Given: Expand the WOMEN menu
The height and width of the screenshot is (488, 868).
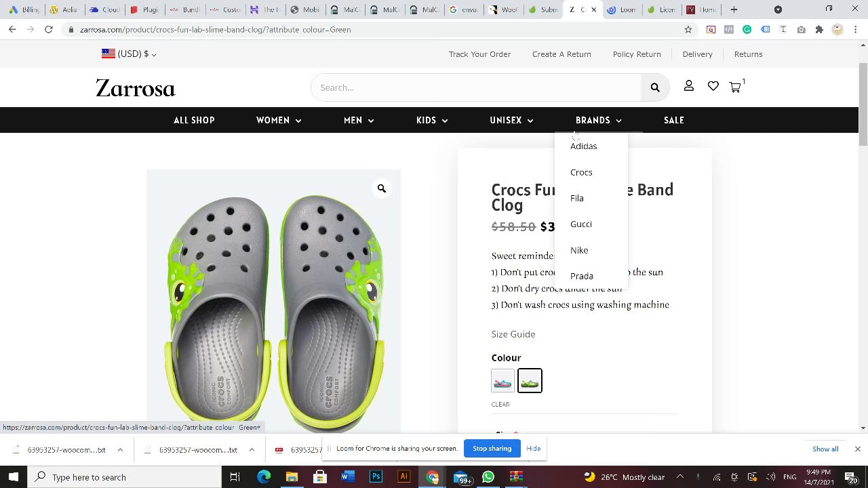Looking at the screenshot, I should [x=279, y=120].
